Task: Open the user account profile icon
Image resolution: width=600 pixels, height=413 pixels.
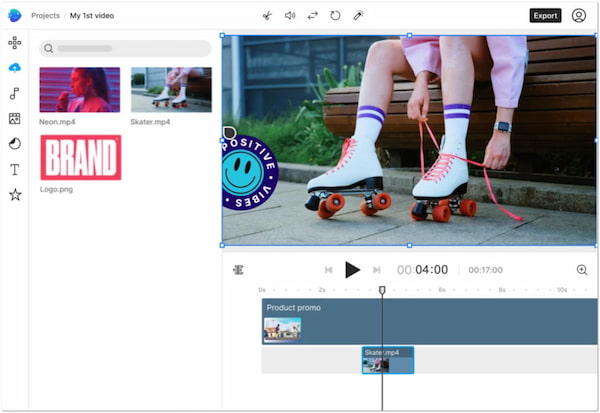Action: tap(579, 16)
